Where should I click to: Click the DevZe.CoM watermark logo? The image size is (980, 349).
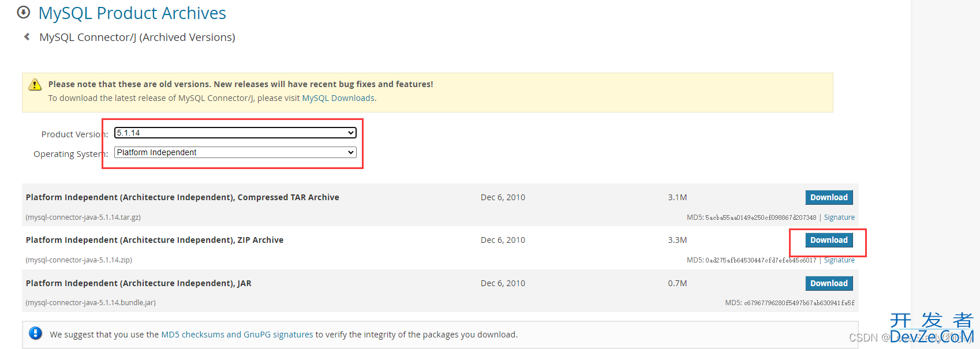pyautogui.click(x=932, y=329)
